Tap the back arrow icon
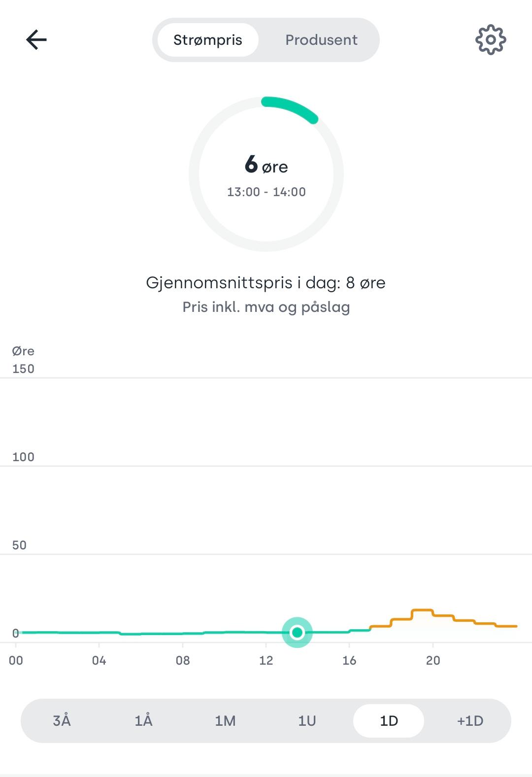The image size is (532, 777). coord(36,40)
